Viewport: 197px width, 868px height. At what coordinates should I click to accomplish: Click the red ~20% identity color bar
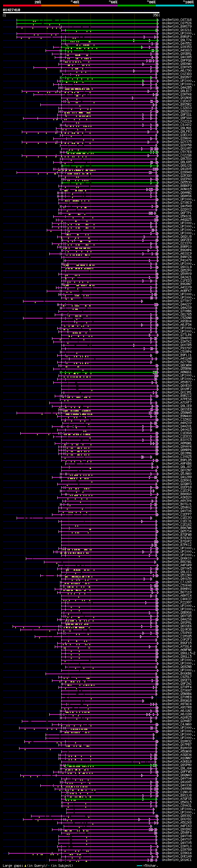[x=22, y=6]
